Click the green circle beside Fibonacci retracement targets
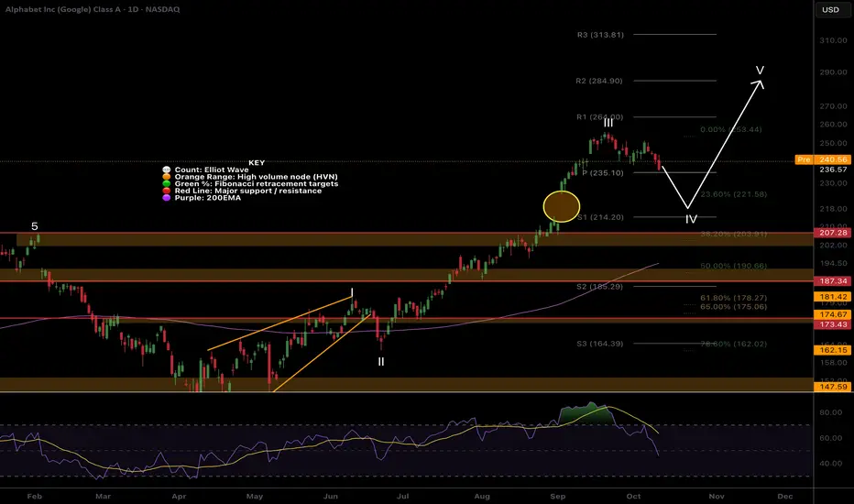854x504 pixels. (167, 184)
